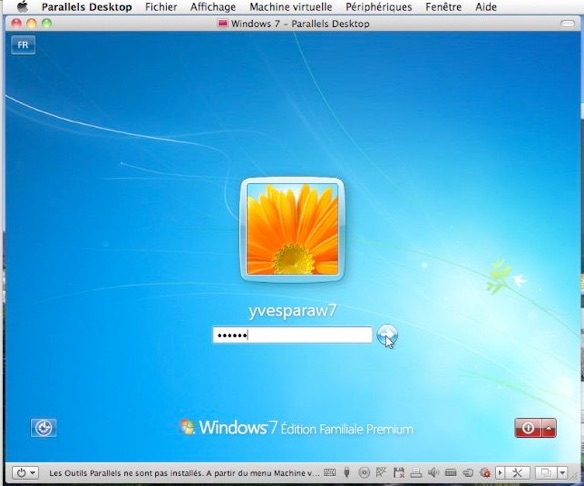
Task: Click the keyboard icon in status bar
Action: (x=330, y=473)
